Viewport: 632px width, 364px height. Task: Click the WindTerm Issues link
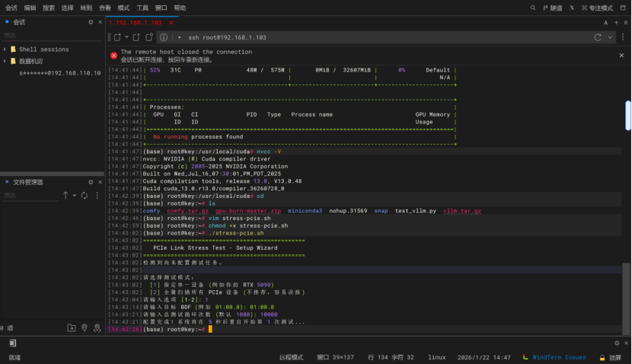(560, 357)
